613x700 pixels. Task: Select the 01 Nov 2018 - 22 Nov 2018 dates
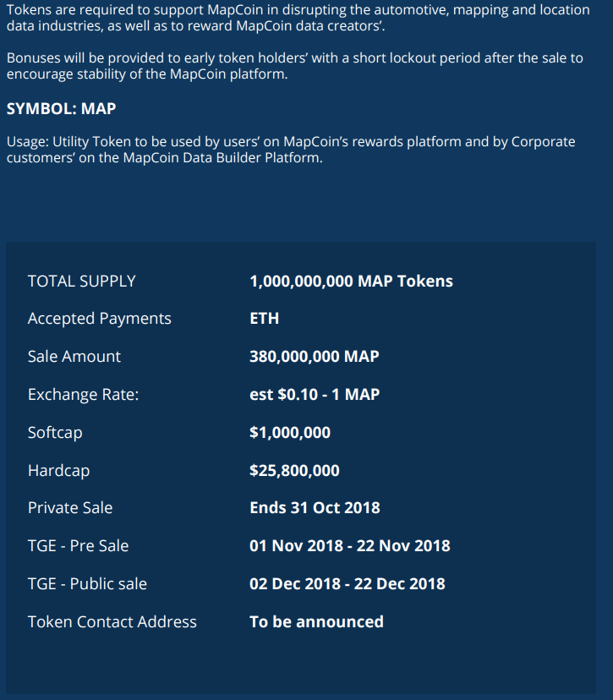[x=349, y=546]
